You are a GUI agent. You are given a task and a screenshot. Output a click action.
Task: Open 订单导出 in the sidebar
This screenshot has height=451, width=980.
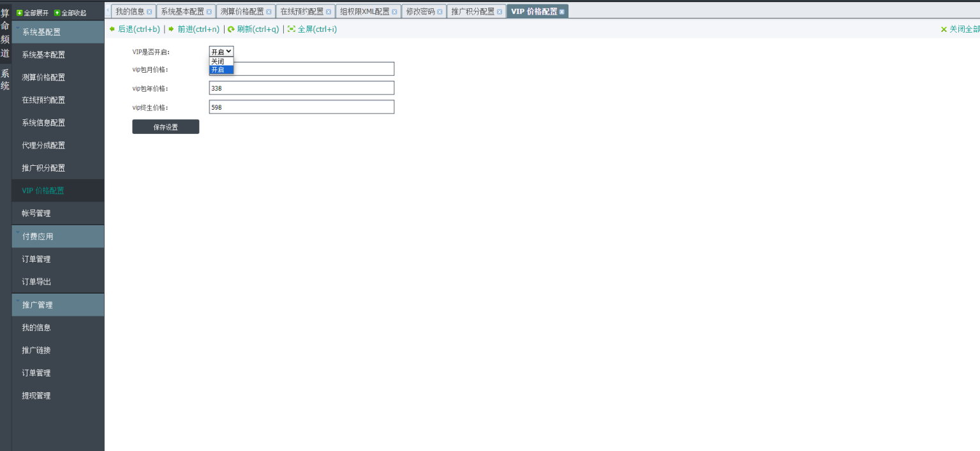36,281
